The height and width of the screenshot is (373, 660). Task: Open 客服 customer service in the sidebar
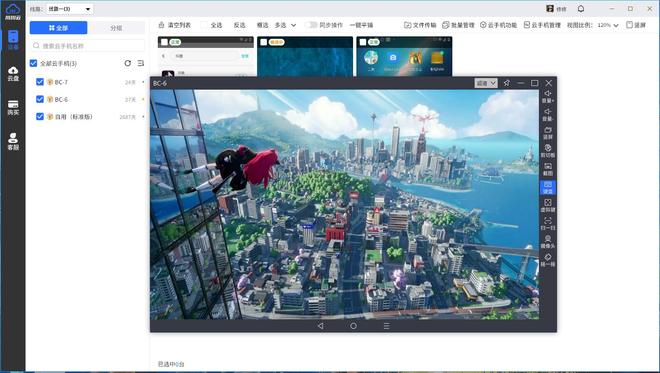pyautogui.click(x=13, y=141)
